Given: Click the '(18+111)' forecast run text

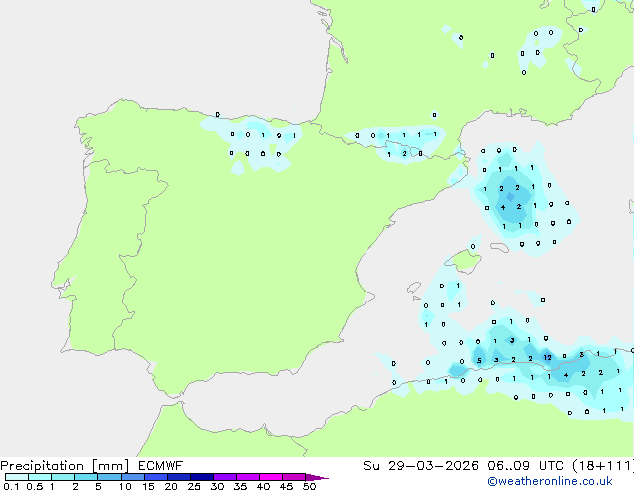Looking at the screenshot, I should (x=603, y=466).
